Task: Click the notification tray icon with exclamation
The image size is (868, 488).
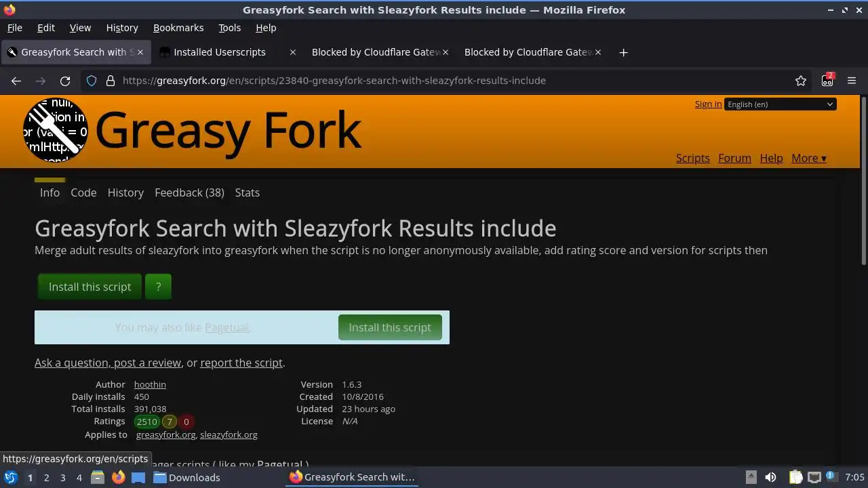Action: coord(831,477)
